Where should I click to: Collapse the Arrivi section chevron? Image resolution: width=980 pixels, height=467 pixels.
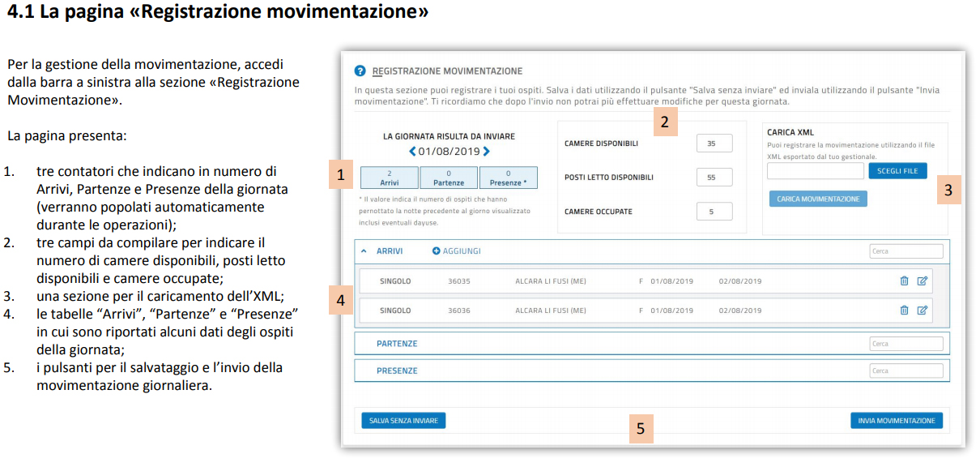click(364, 251)
